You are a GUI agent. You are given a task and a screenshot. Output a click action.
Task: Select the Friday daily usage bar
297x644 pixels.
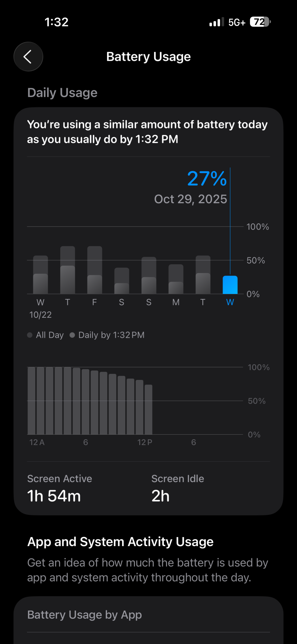(95, 270)
